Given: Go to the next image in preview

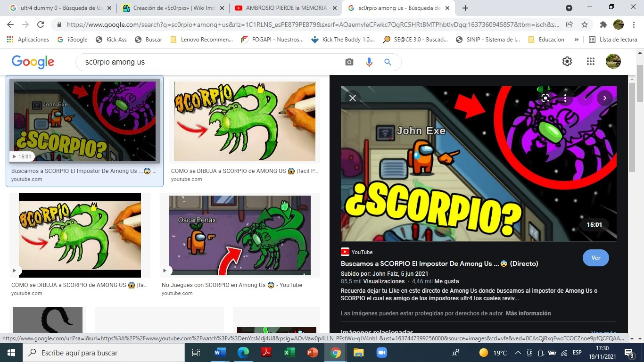Looking at the screenshot, I should (604, 98).
